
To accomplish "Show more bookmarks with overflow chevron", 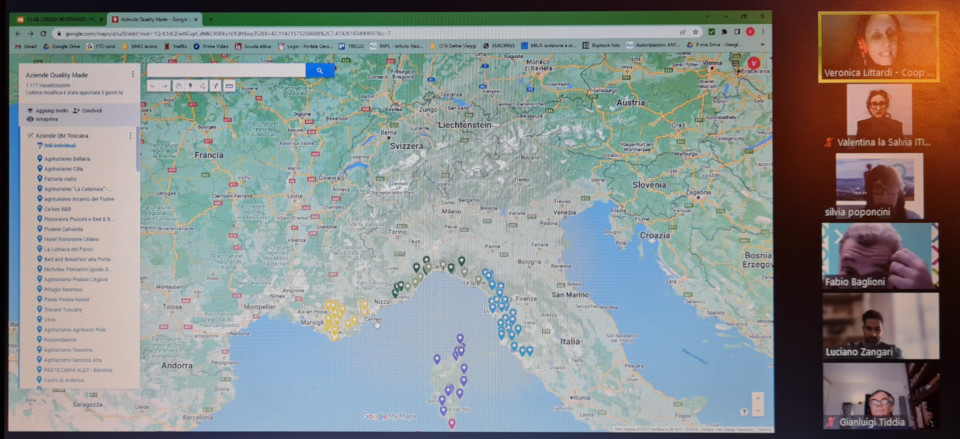I will click(762, 45).
